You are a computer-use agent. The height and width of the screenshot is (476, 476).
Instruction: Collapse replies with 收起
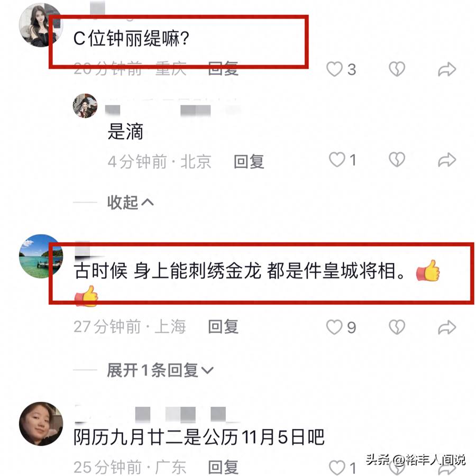point(130,202)
